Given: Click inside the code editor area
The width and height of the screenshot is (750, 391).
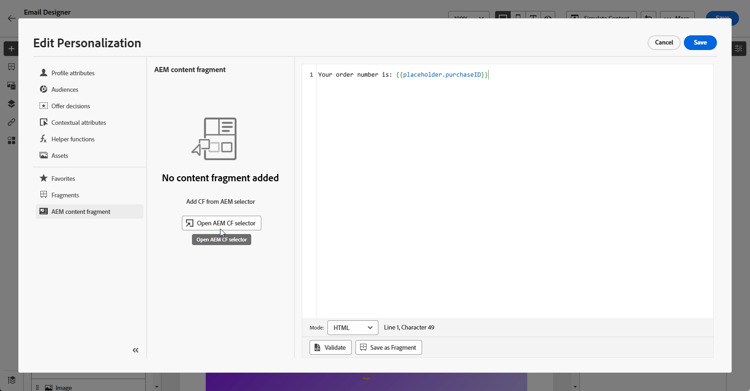Looking at the screenshot, I should (x=514, y=191).
